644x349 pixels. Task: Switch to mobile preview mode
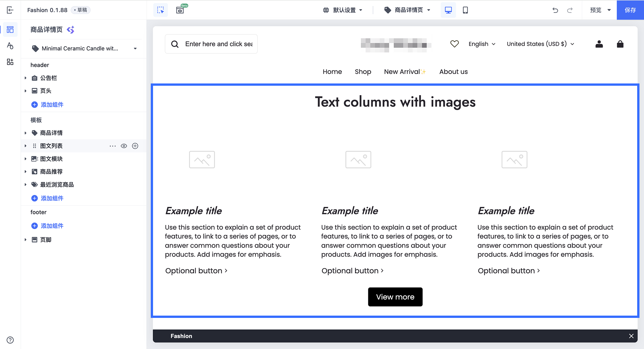coord(466,10)
